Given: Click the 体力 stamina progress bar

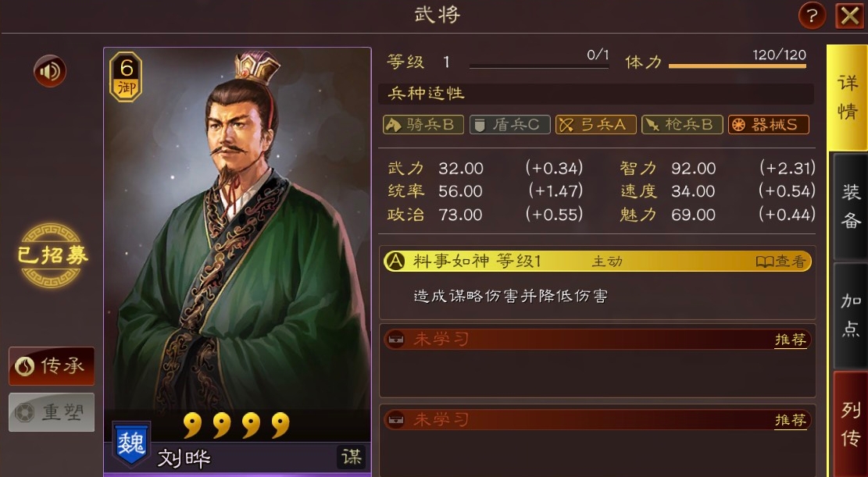Looking at the screenshot, I should [x=738, y=66].
